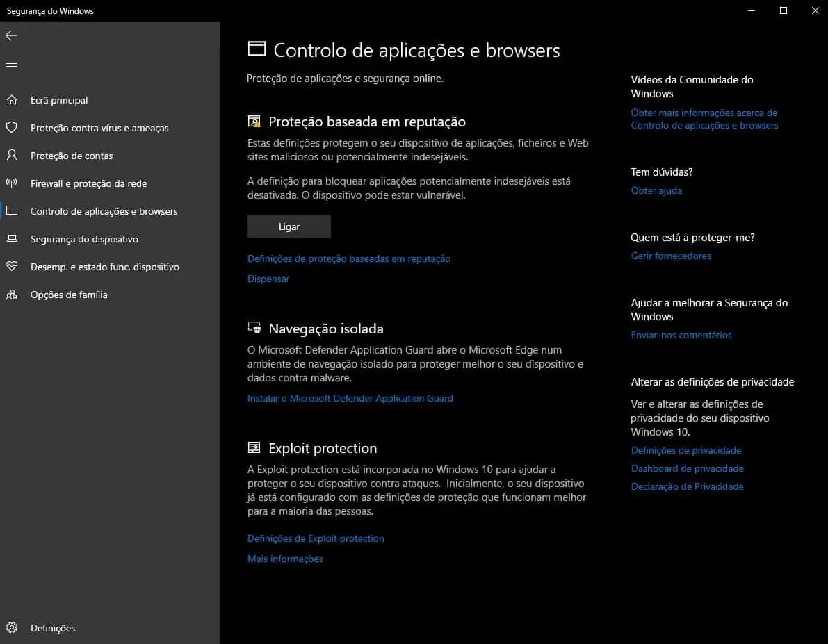Click the person icon for Proteção de contas
828x644 pixels.
click(11, 156)
